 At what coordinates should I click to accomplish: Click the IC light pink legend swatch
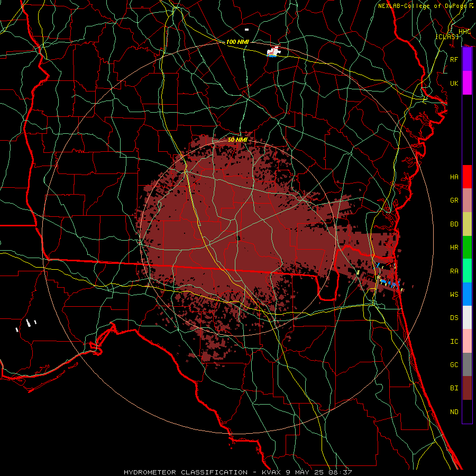pyautogui.click(x=467, y=341)
